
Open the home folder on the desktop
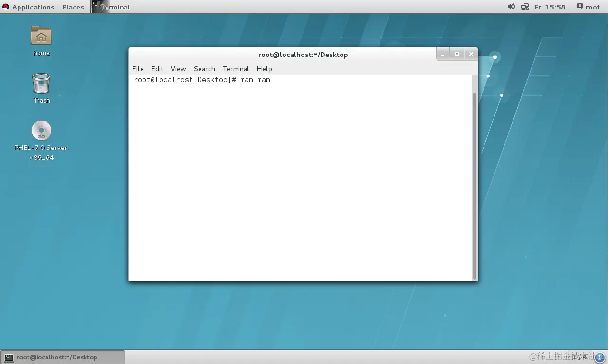click(x=41, y=36)
